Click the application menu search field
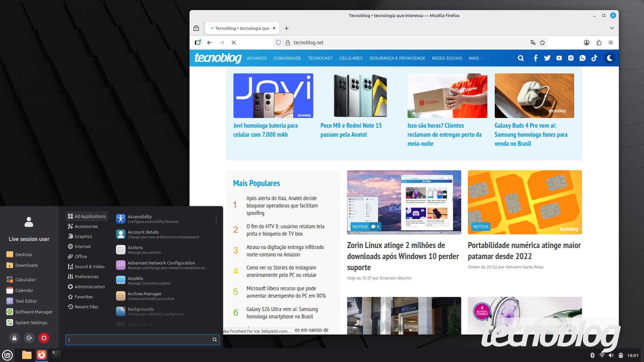Screen dimensions: 644x362 tap(139, 340)
